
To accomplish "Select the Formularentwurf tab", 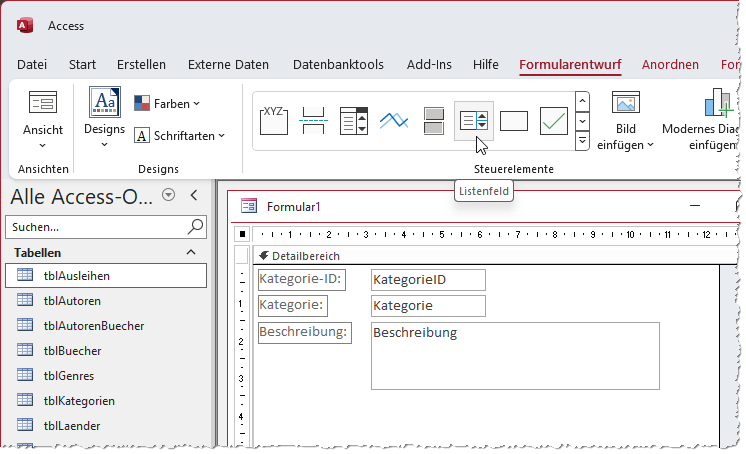I will 570,64.
